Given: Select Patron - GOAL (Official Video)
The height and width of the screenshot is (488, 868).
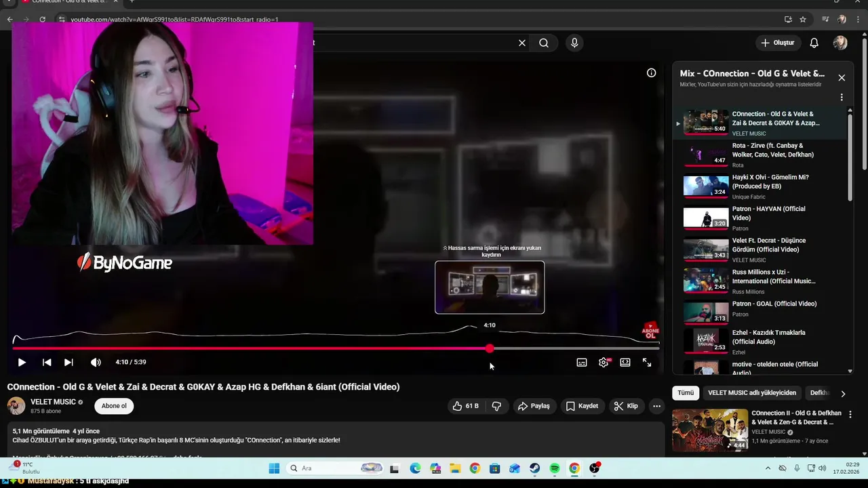Looking at the screenshot, I should pos(759,313).
